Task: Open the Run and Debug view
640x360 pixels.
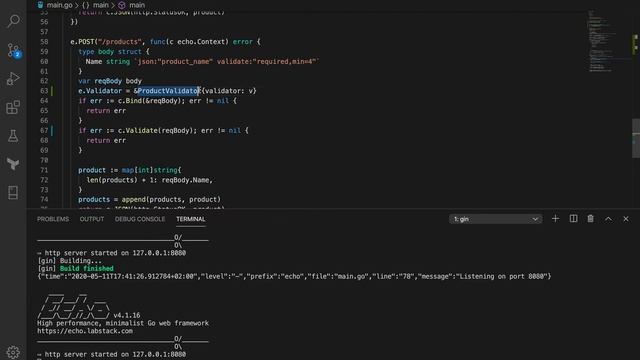Action: click(x=13, y=78)
